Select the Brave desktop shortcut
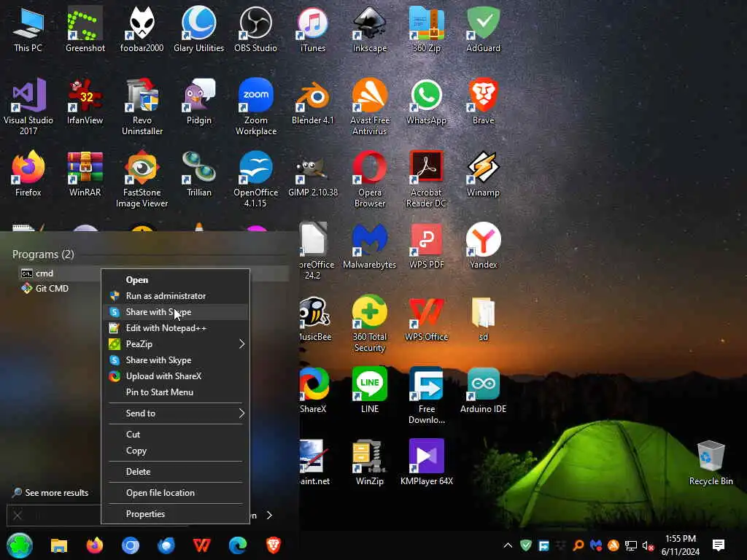The height and width of the screenshot is (560, 747). pyautogui.click(x=483, y=101)
